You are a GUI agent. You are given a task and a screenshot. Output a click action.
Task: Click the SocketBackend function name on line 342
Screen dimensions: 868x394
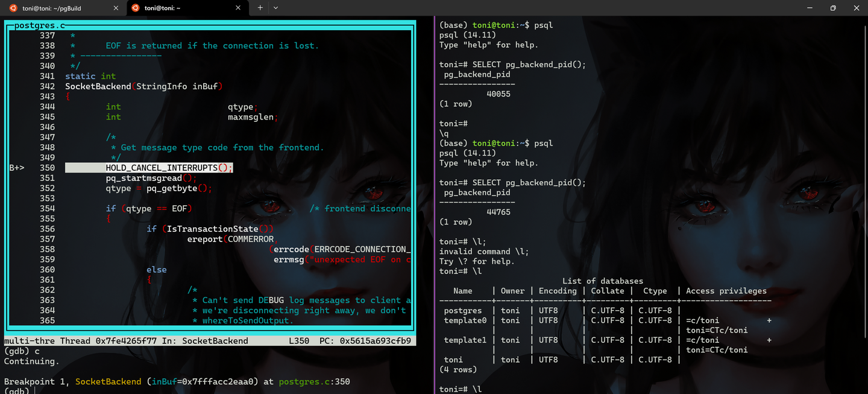(98, 86)
